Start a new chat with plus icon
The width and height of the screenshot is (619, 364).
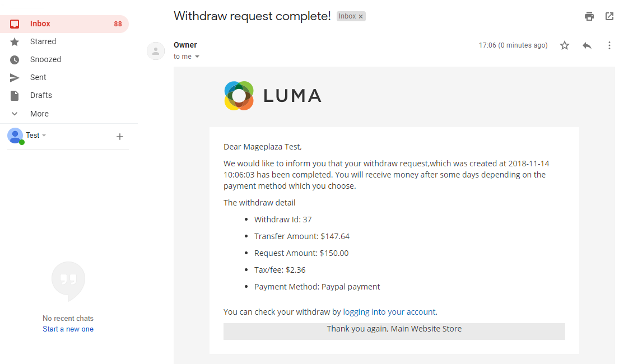(x=119, y=137)
